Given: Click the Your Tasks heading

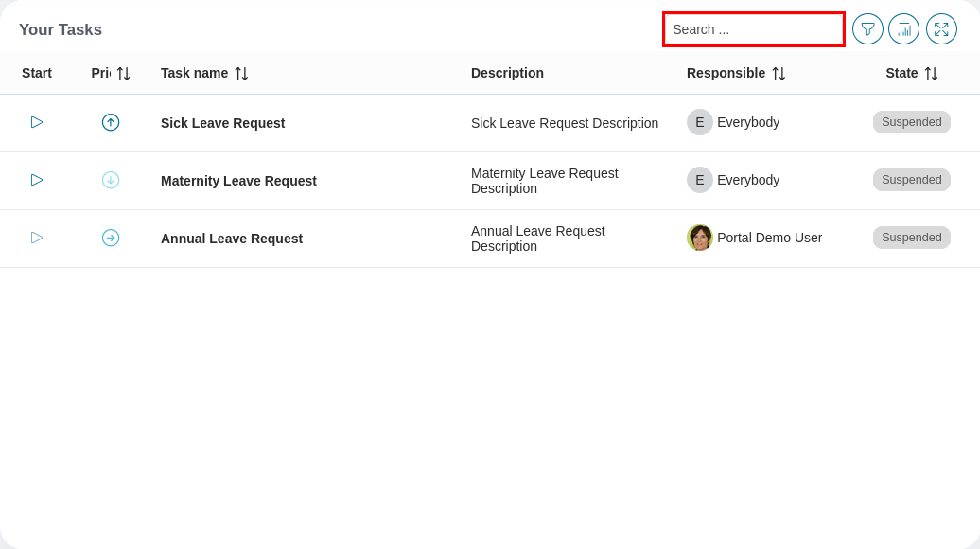Looking at the screenshot, I should (x=61, y=29).
